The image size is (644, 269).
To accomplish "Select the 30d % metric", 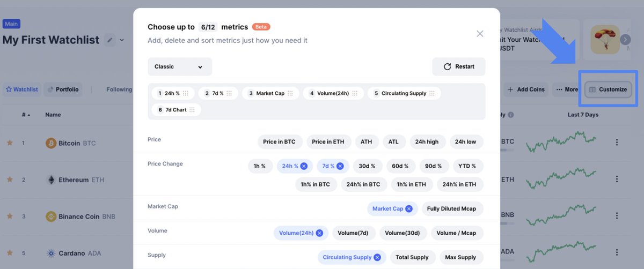I will click(x=367, y=166).
